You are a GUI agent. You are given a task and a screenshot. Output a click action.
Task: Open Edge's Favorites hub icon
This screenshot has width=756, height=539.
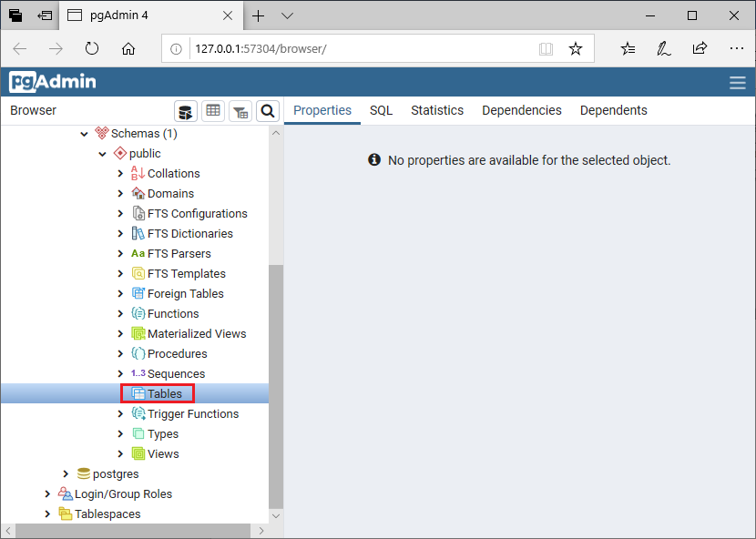[627, 48]
